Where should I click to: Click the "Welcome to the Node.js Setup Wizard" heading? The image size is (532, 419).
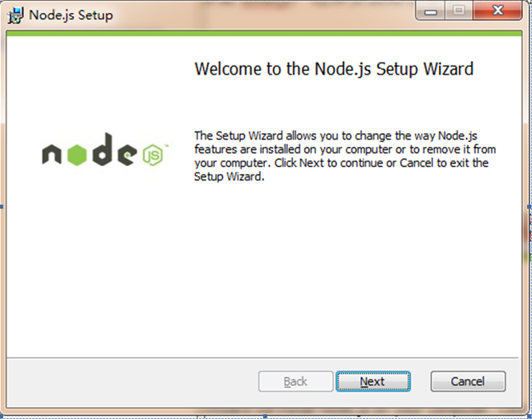tap(334, 69)
